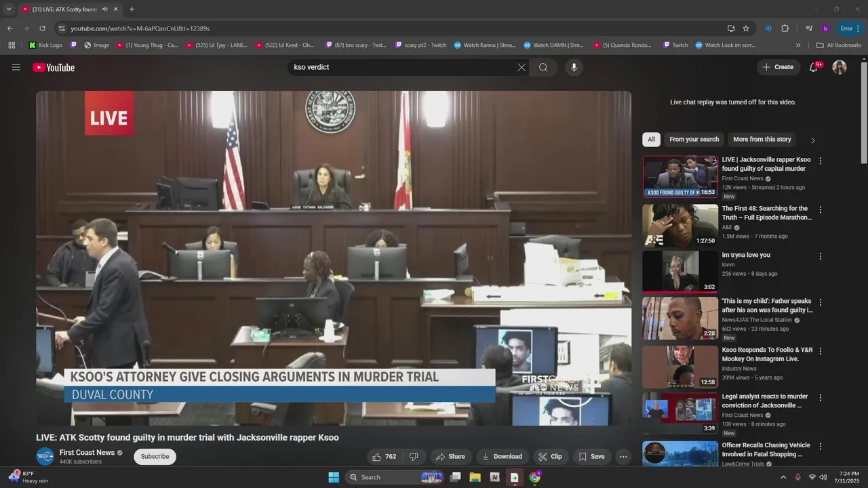868x488 pixels.
Task: Open First Coast News channel name
Action: coord(87,453)
